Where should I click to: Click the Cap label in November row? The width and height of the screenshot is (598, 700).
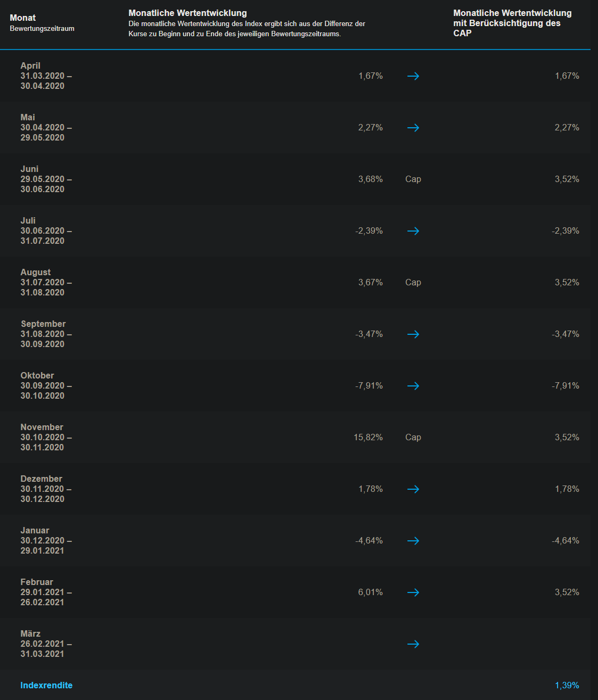click(413, 438)
